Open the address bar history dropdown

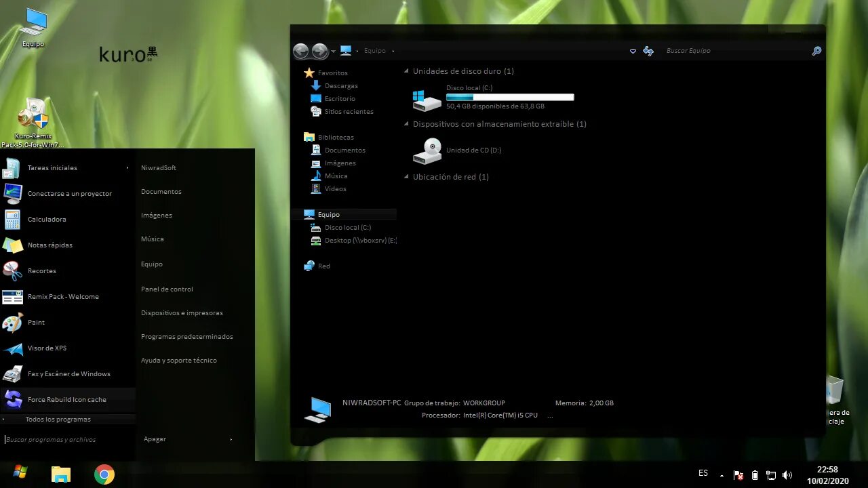633,52
